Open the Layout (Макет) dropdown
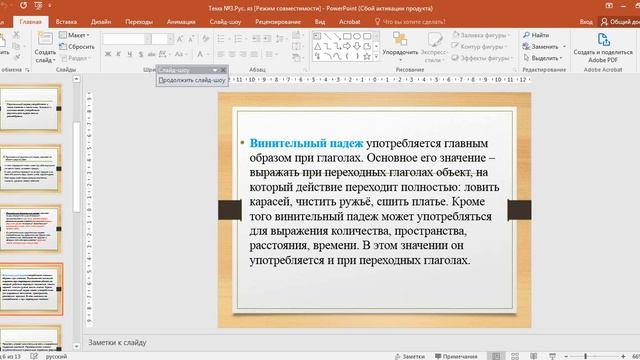Screen dimensions: 640x360 [74, 35]
